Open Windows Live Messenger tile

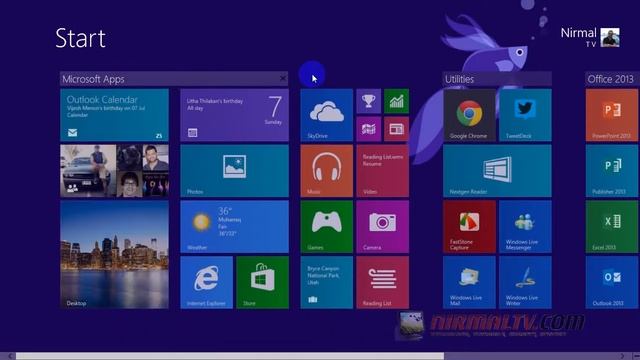tap(525, 227)
